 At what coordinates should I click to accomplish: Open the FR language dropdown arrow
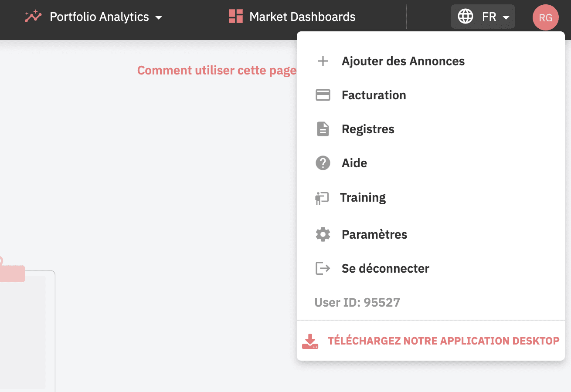click(506, 18)
